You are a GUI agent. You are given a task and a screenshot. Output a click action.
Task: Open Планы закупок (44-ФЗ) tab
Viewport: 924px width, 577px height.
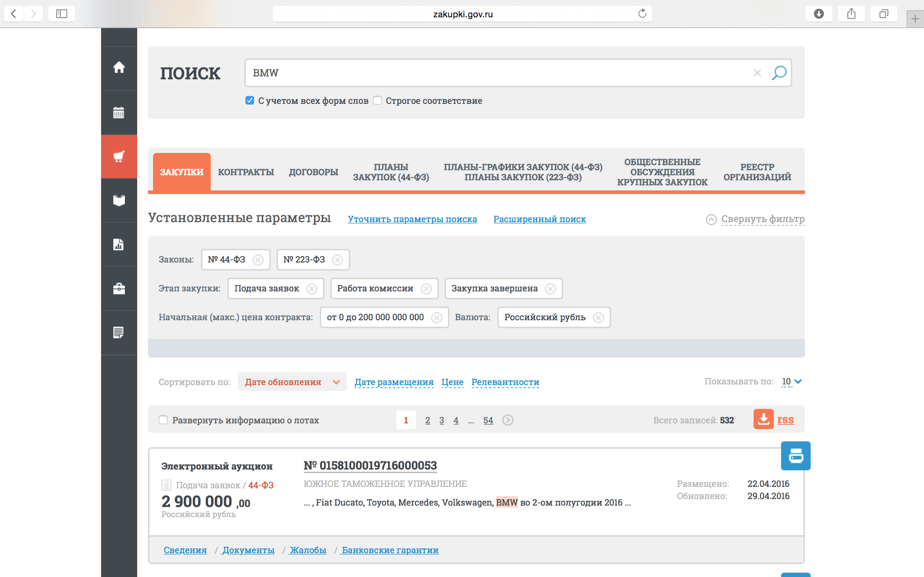391,172
